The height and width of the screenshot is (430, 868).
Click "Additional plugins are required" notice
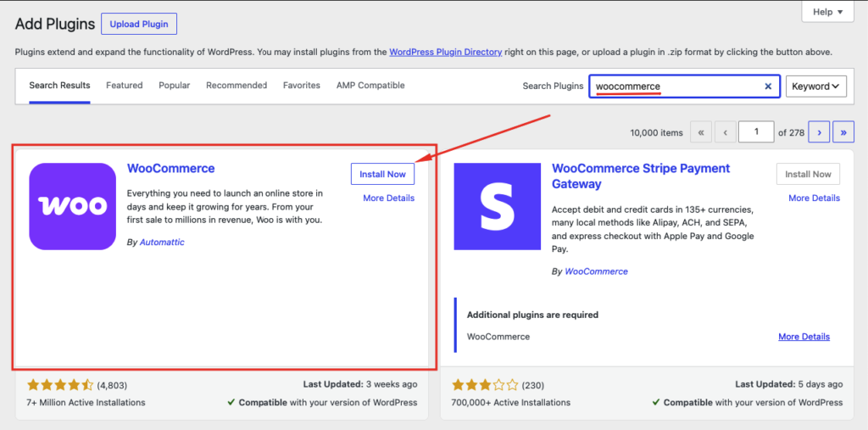pos(532,315)
